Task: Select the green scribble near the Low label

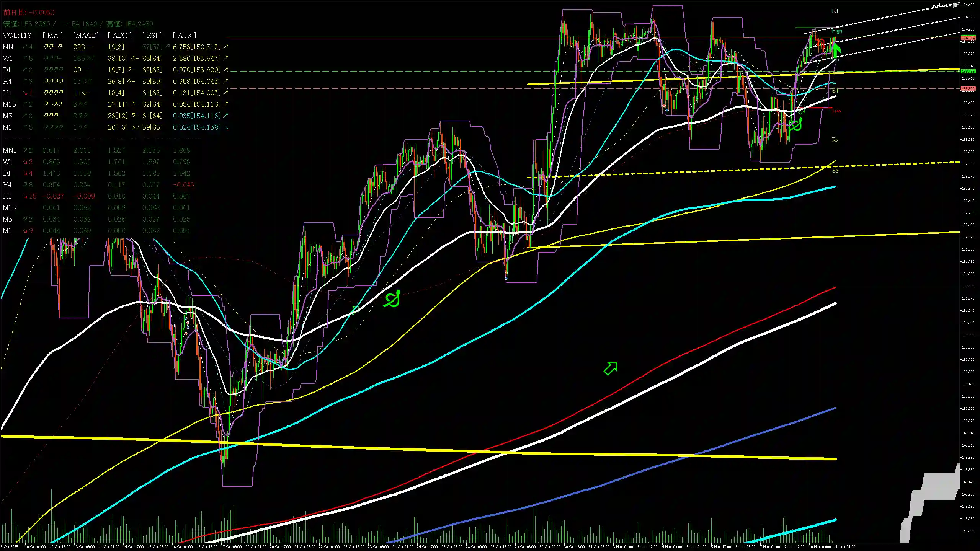Action: [796, 124]
